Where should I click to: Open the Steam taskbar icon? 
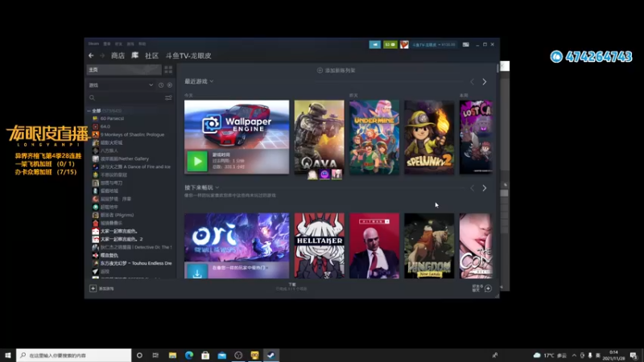click(271, 356)
